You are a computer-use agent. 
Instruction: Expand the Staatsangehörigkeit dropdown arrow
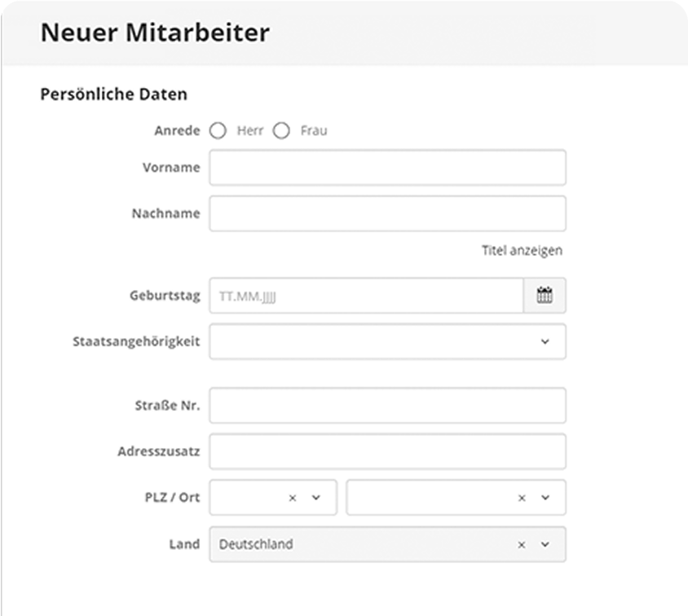click(x=545, y=341)
